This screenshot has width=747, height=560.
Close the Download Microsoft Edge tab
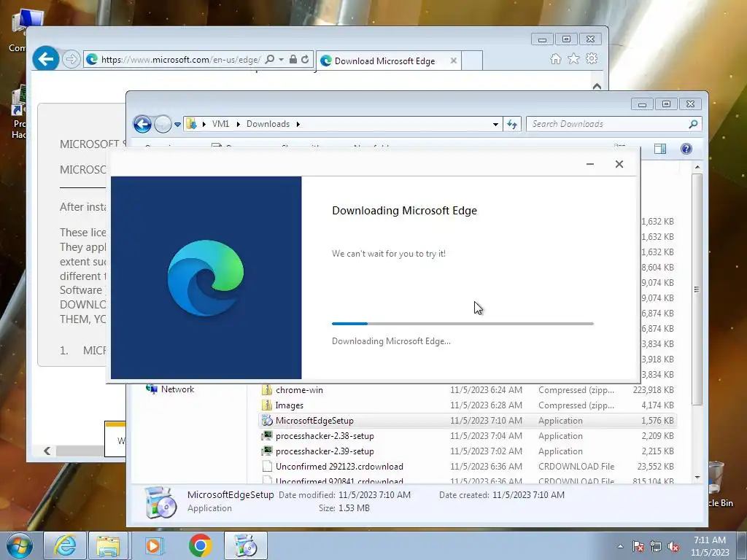point(454,61)
